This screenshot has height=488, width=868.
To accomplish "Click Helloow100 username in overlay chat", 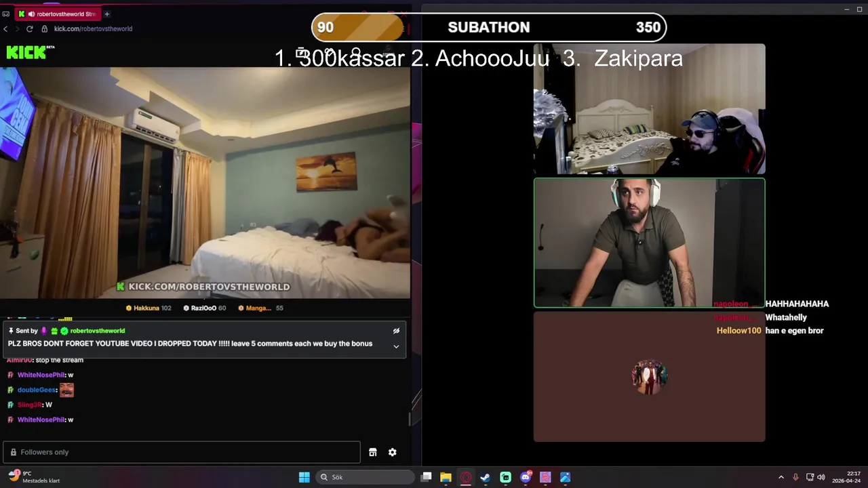I will (x=738, y=331).
